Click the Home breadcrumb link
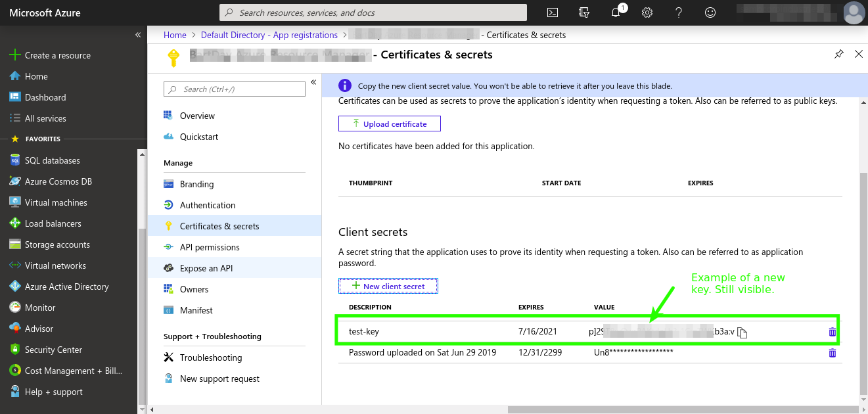This screenshot has height=414, width=868. point(175,35)
